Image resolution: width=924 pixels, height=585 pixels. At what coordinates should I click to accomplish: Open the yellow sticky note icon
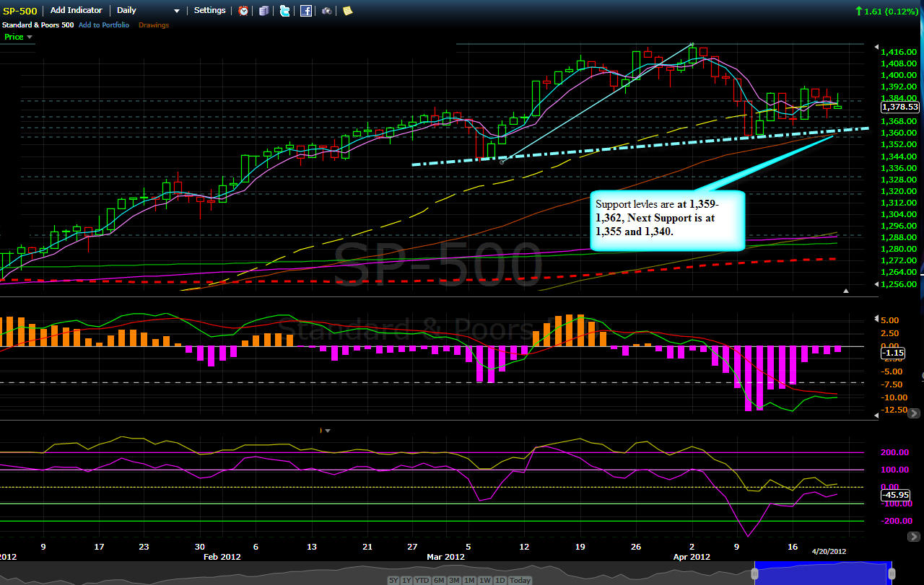coord(347,11)
